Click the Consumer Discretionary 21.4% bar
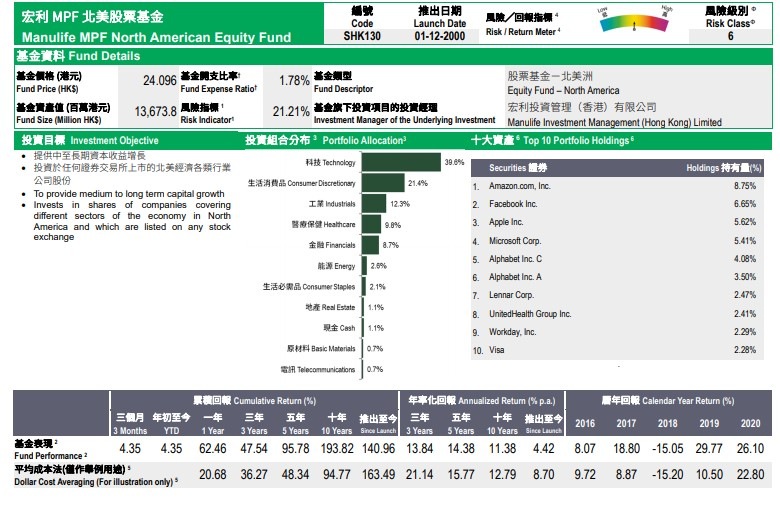This screenshot has height=506, width=780. 383,183
